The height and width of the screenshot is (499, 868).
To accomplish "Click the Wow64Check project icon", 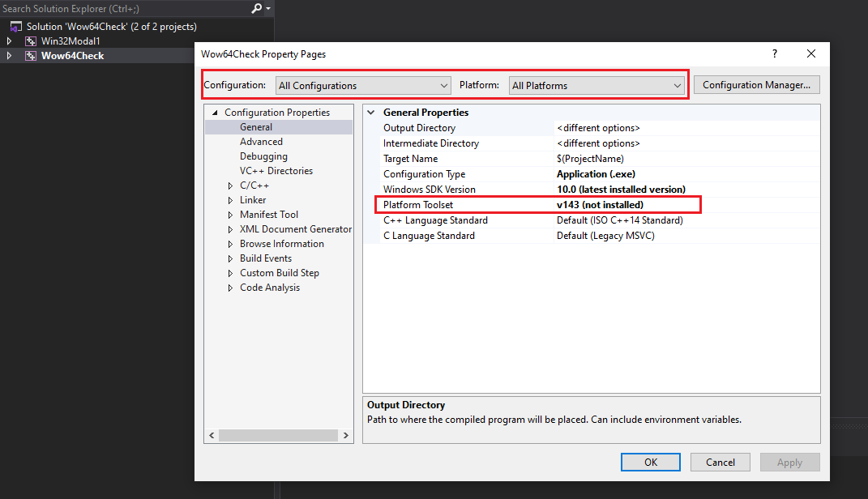I will click(x=31, y=56).
